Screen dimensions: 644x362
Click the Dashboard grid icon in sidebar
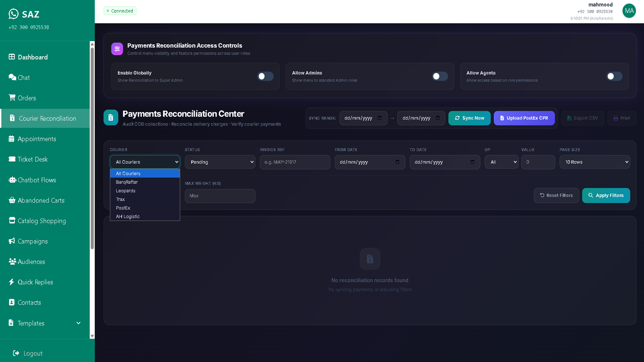[x=12, y=57]
